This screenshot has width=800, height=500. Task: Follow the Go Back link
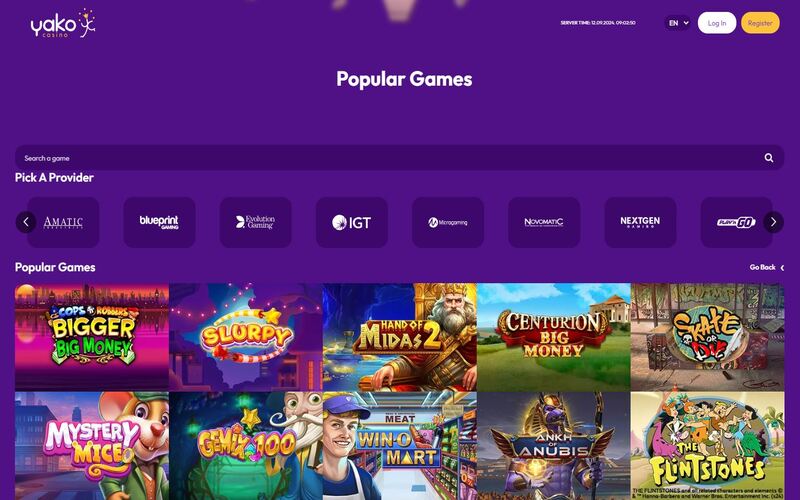point(766,267)
